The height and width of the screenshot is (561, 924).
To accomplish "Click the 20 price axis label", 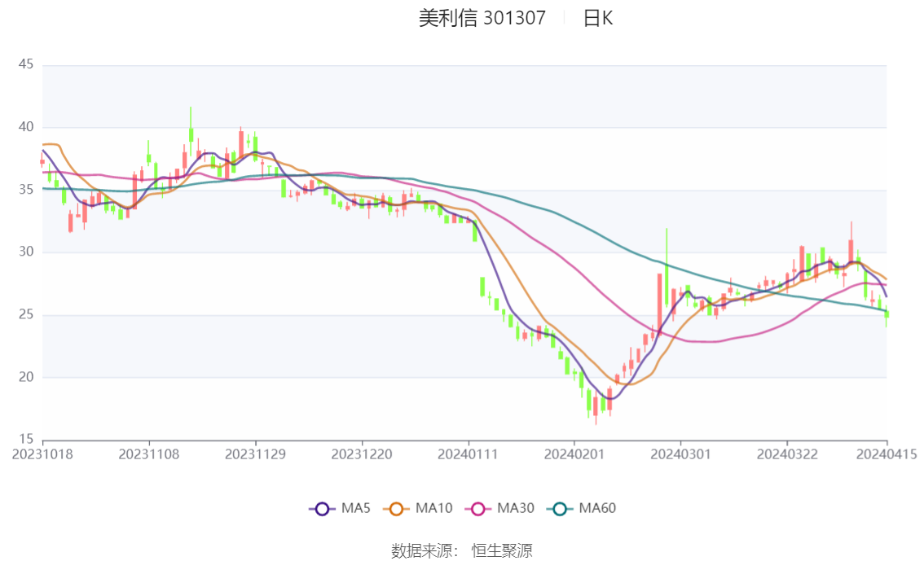I will pos(26,377).
